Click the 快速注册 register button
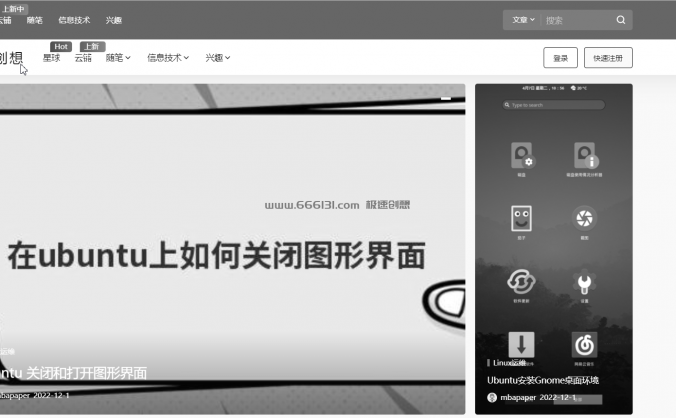 point(608,58)
